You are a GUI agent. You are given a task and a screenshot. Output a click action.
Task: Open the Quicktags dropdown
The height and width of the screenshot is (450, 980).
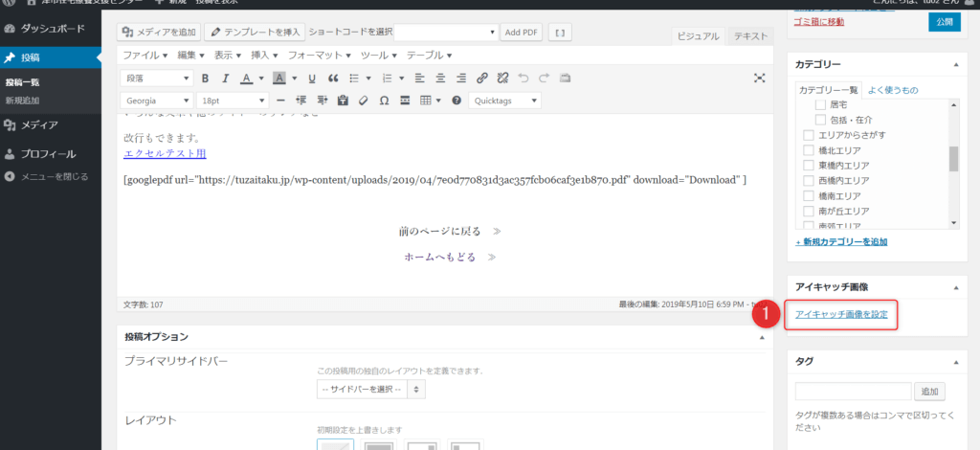tap(505, 101)
